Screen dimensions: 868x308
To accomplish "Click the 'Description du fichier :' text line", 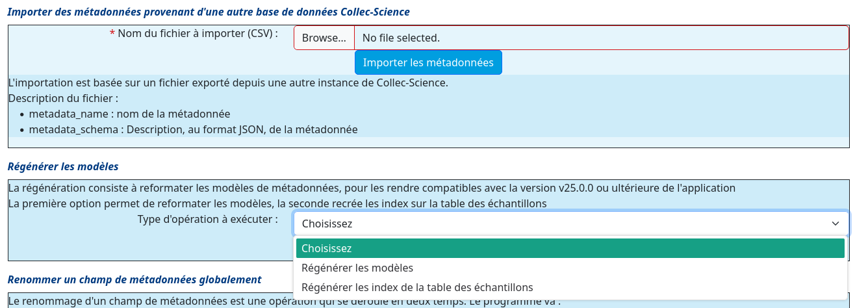I will [63, 98].
